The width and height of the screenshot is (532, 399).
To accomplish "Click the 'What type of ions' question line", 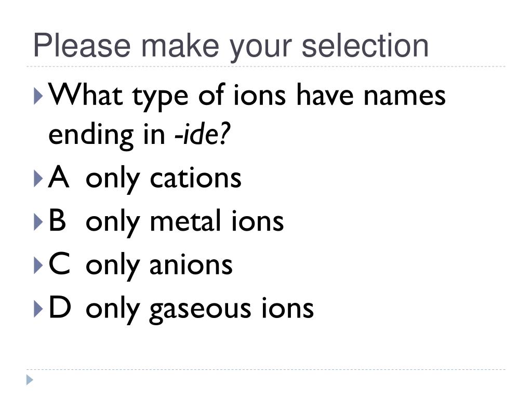I will (x=247, y=96).
